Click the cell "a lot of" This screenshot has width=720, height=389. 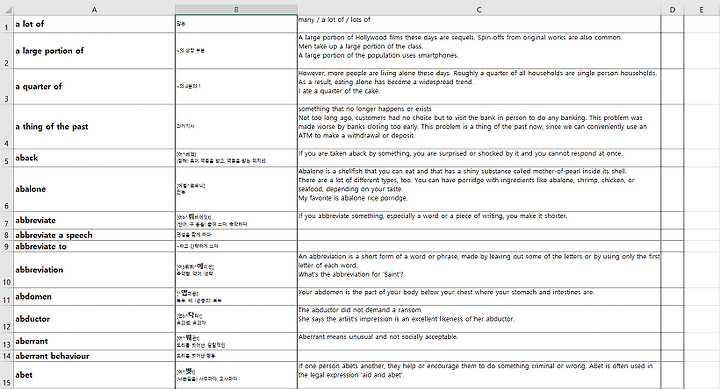pos(94,24)
